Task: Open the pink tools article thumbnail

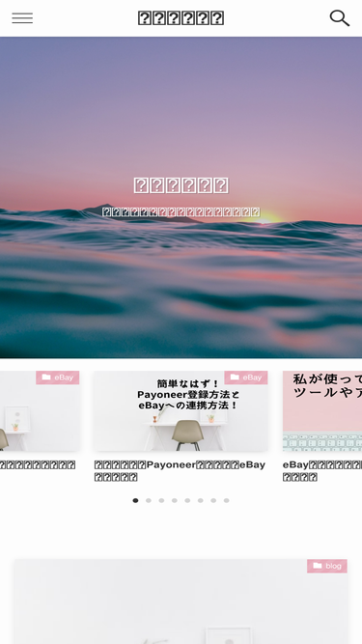Action: click(x=322, y=410)
